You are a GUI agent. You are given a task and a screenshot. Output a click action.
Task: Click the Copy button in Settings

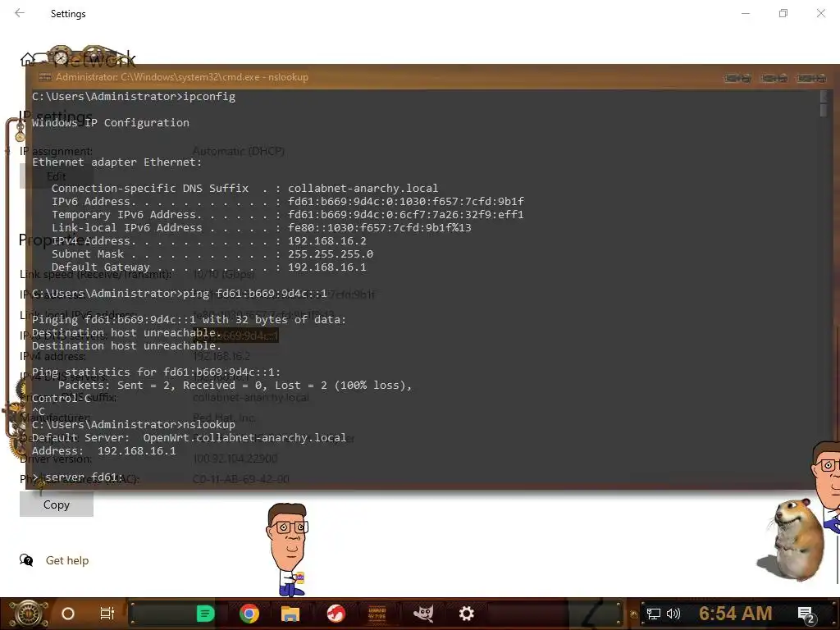[57, 504]
